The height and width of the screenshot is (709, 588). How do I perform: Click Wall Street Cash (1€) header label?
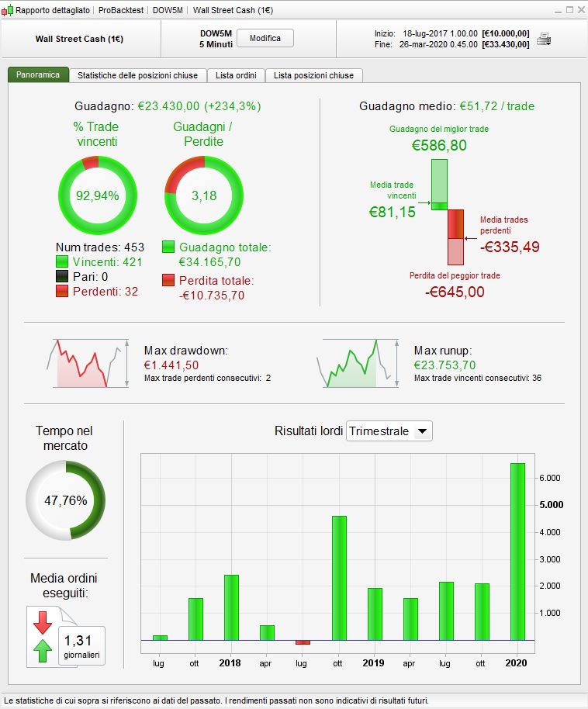79,39
